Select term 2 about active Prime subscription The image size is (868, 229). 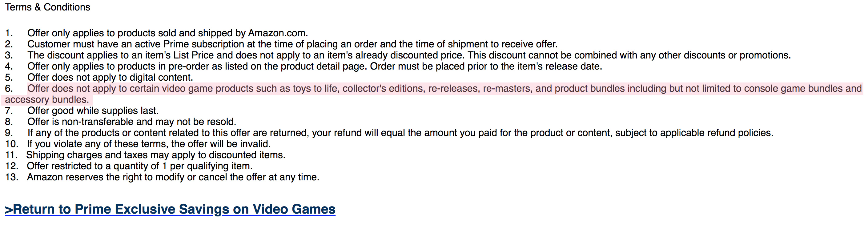click(x=292, y=44)
